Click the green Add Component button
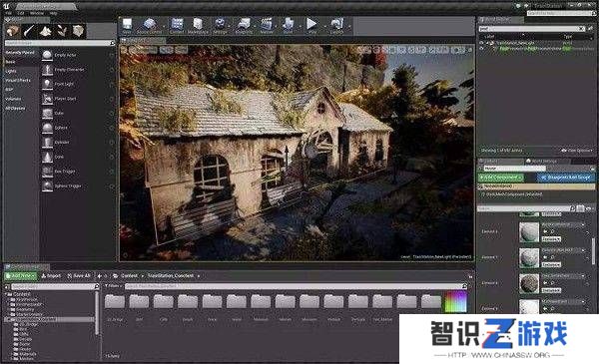The height and width of the screenshot is (364, 599). (x=501, y=178)
